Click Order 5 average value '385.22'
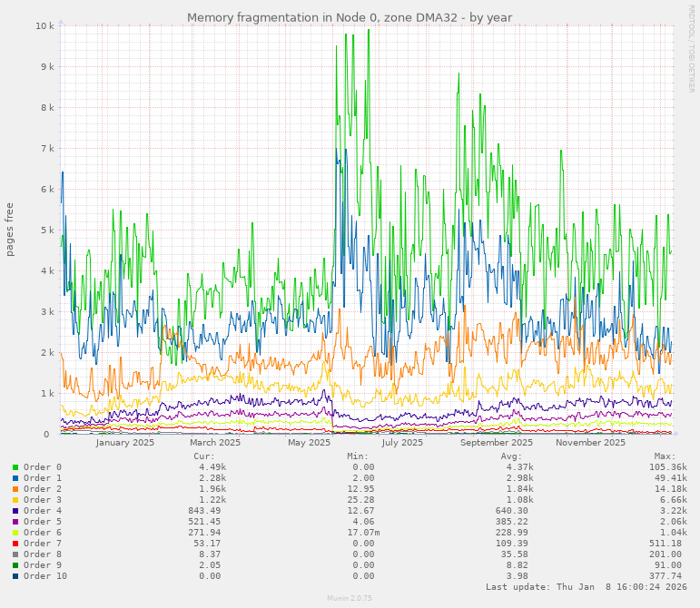The image size is (700, 608). click(511, 522)
